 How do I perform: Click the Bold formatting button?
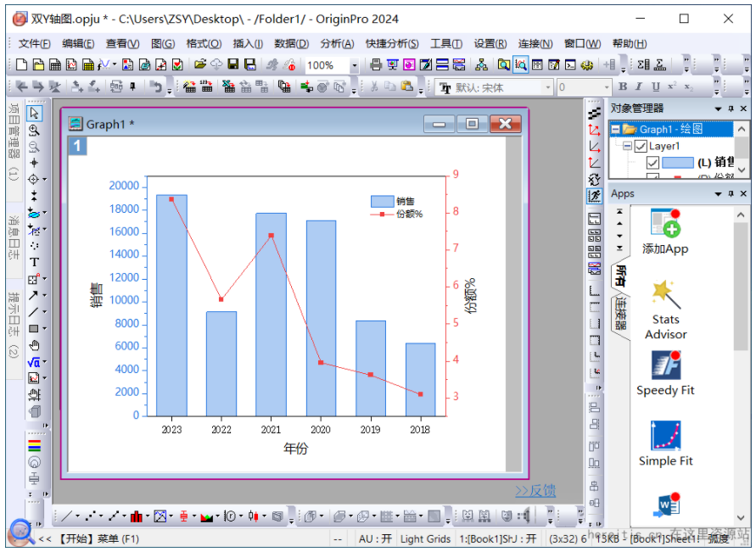point(623,86)
